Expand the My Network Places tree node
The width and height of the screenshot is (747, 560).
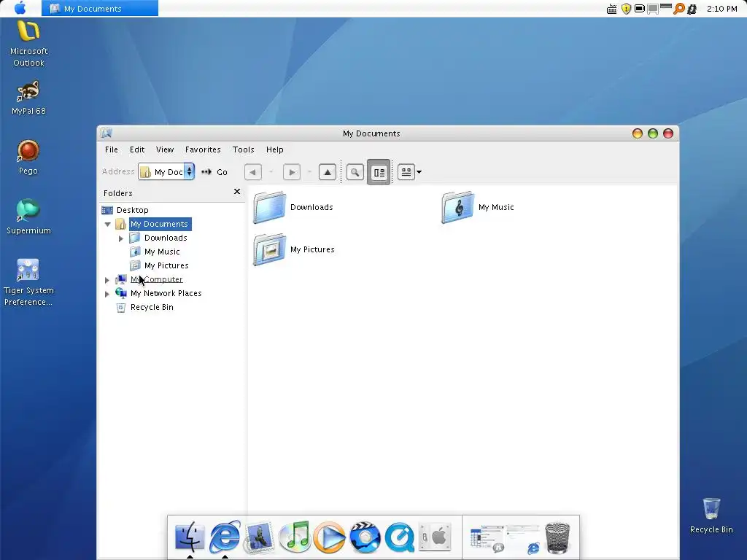coord(107,294)
